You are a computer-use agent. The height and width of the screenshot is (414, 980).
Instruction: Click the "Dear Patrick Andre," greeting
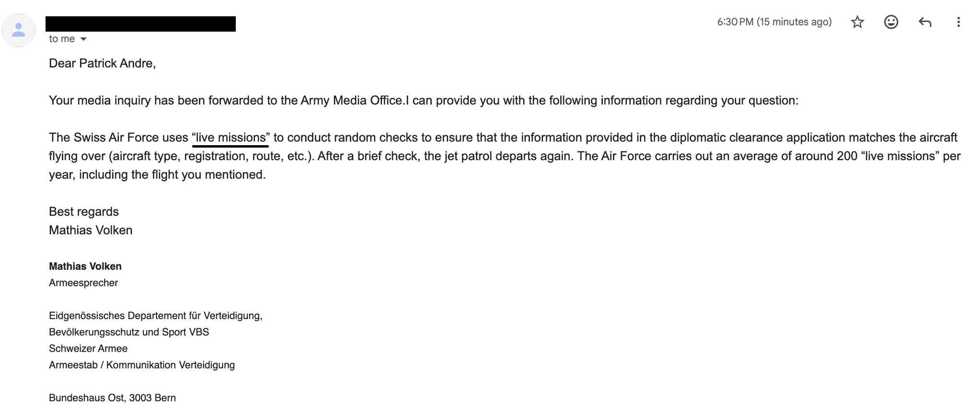pos(102,63)
